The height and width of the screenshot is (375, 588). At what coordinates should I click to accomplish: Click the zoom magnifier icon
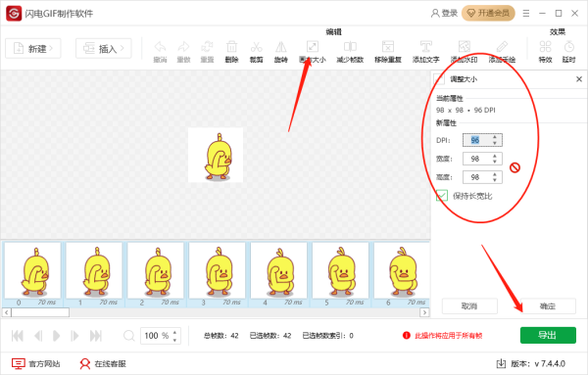click(128, 336)
